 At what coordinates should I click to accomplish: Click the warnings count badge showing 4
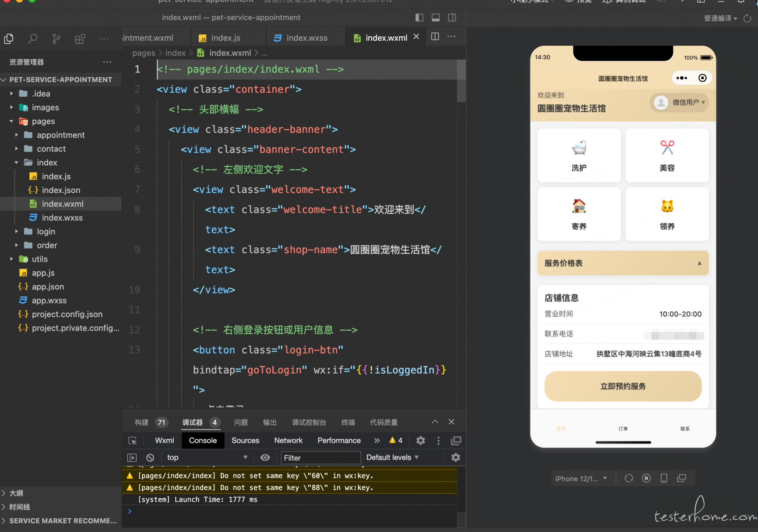coord(396,440)
